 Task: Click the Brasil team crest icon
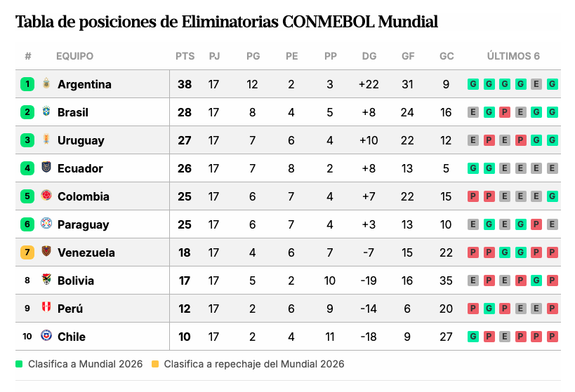pos(46,111)
